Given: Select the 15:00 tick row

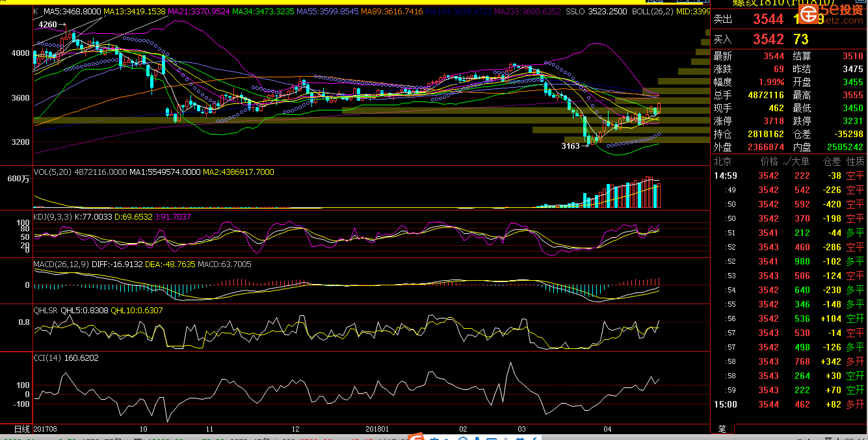Looking at the screenshot, I should coord(789,404).
